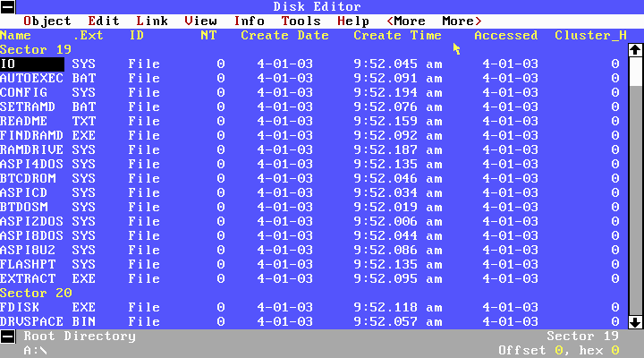644x358 pixels.
Task: Click the Accessed column header
Action: (x=506, y=35)
